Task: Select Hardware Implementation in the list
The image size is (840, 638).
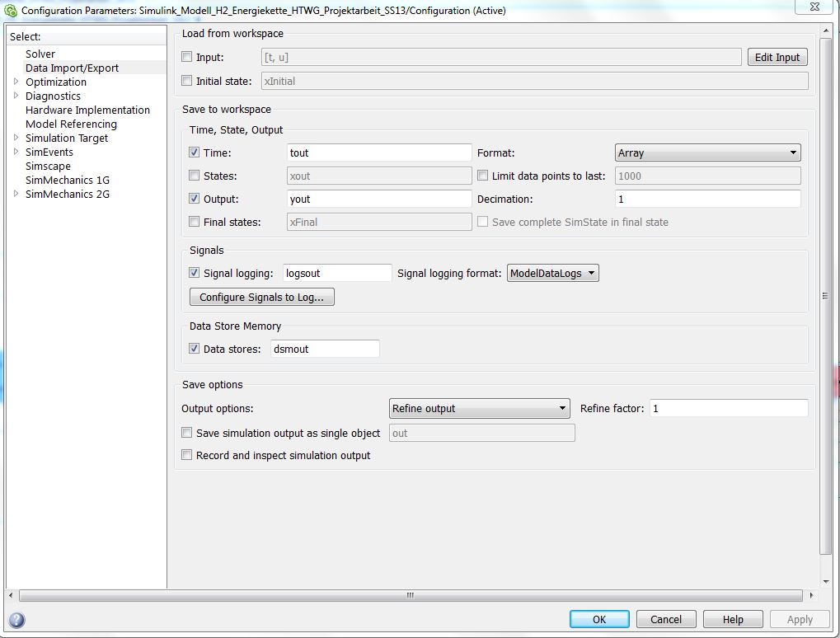Action: point(87,110)
